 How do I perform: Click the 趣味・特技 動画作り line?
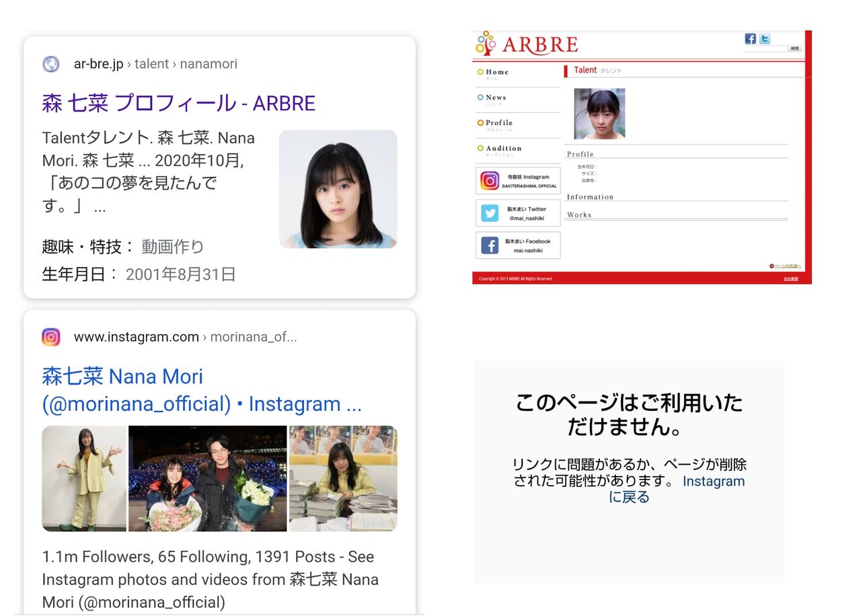click(123, 247)
